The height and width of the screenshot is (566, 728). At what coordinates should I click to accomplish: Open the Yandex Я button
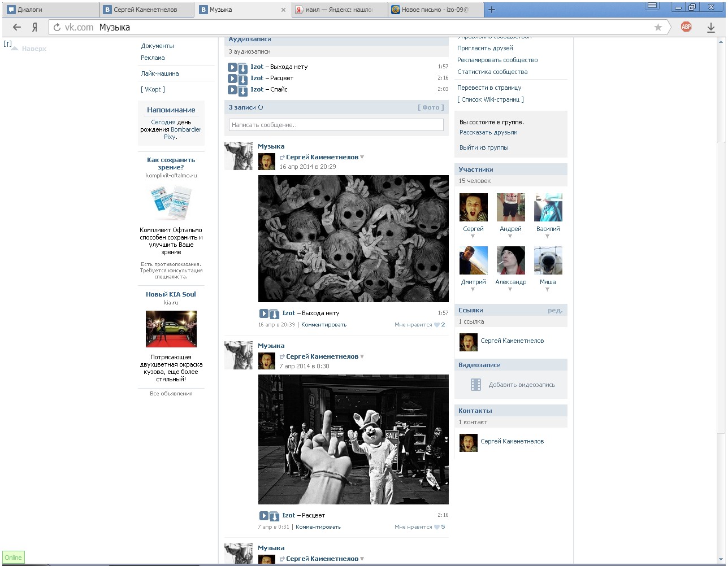[x=34, y=27]
